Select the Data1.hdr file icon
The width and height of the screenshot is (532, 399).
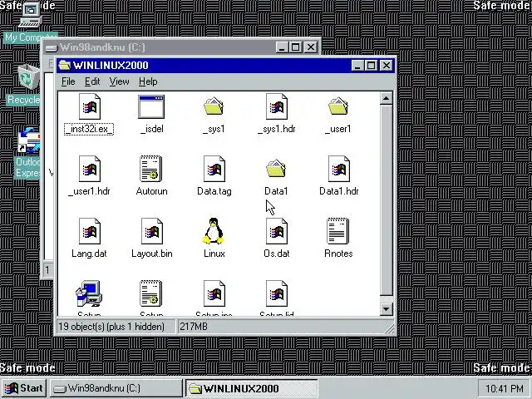pyautogui.click(x=339, y=169)
